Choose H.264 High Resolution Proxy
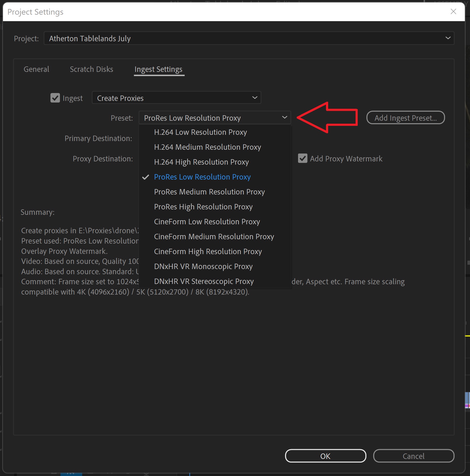 point(201,162)
